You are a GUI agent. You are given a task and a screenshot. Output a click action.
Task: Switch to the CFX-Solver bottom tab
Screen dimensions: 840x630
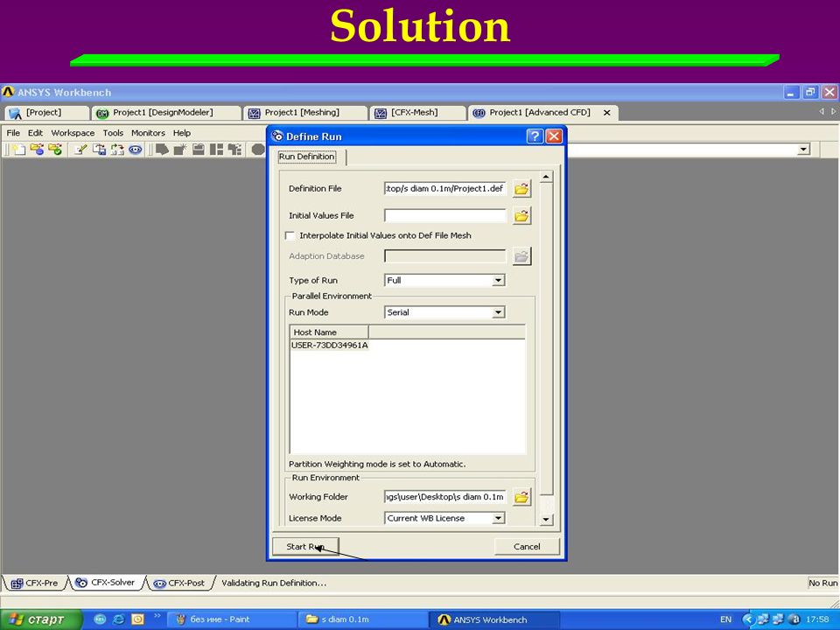click(x=105, y=583)
